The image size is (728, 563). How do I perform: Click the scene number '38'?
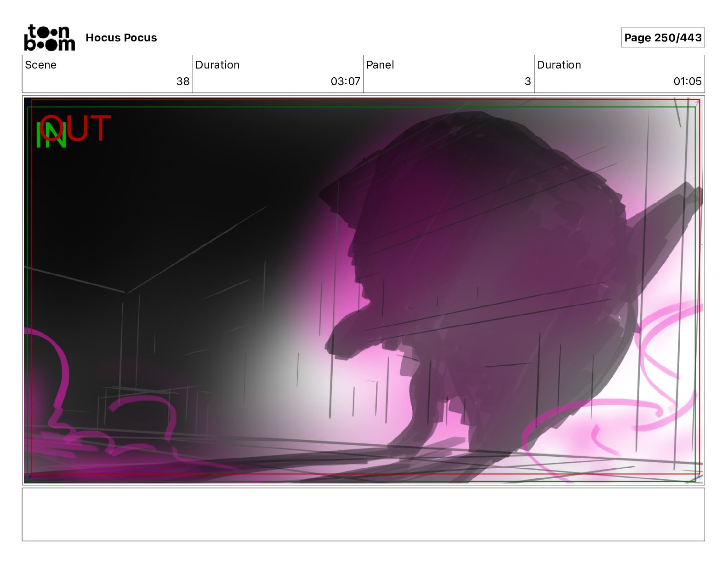[183, 81]
